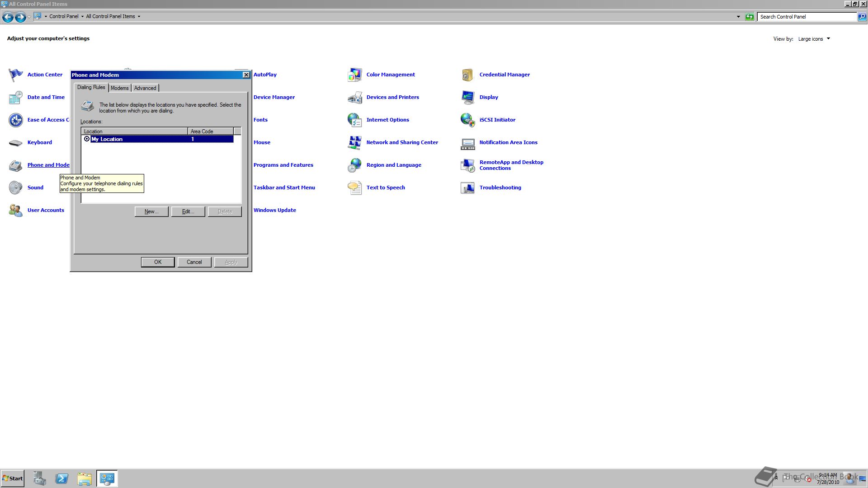Expand the Control Panel breadcrumb arrow
The width and height of the screenshot is (868, 488).
pos(82,17)
